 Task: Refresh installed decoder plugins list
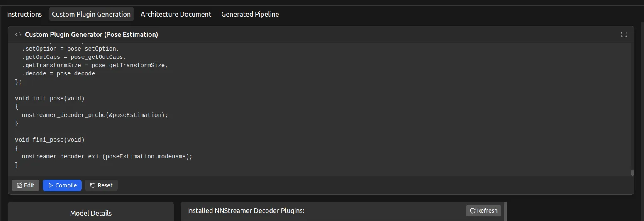(x=483, y=211)
